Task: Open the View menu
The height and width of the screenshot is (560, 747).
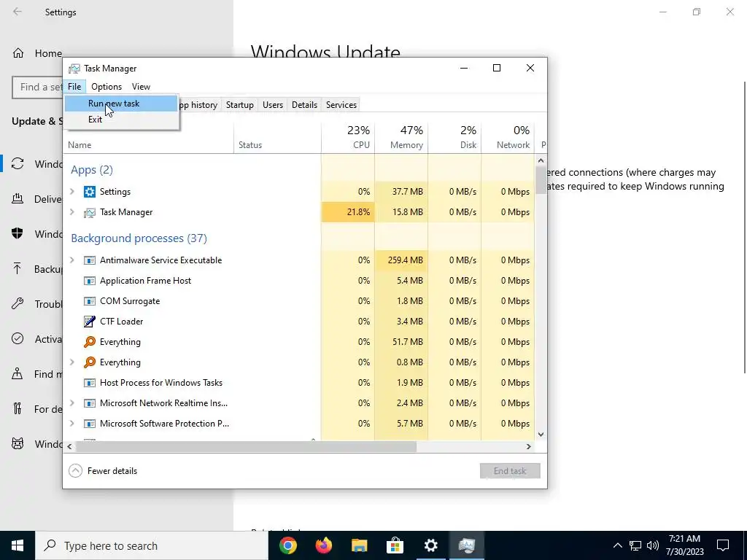Action: pyautogui.click(x=141, y=87)
